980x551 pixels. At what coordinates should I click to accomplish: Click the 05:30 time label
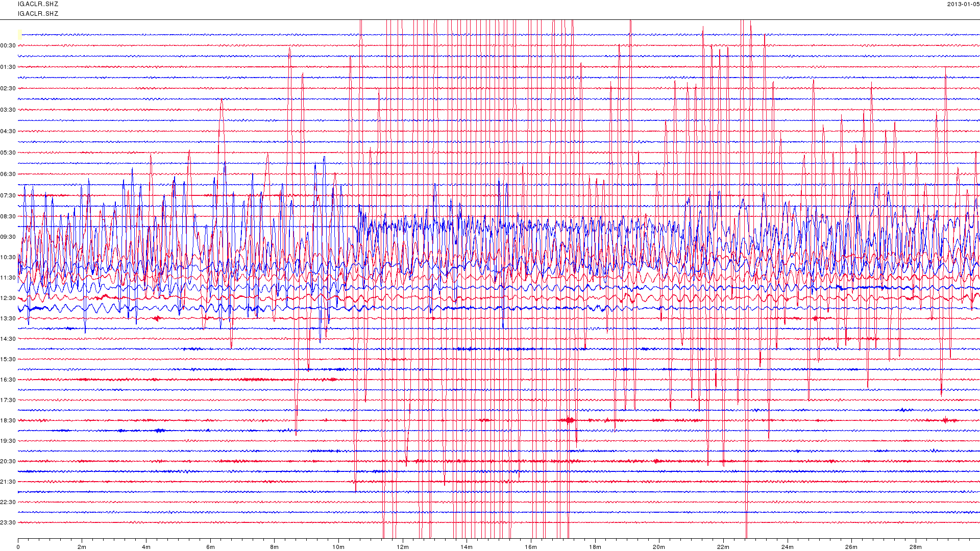(x=8, y=153)
